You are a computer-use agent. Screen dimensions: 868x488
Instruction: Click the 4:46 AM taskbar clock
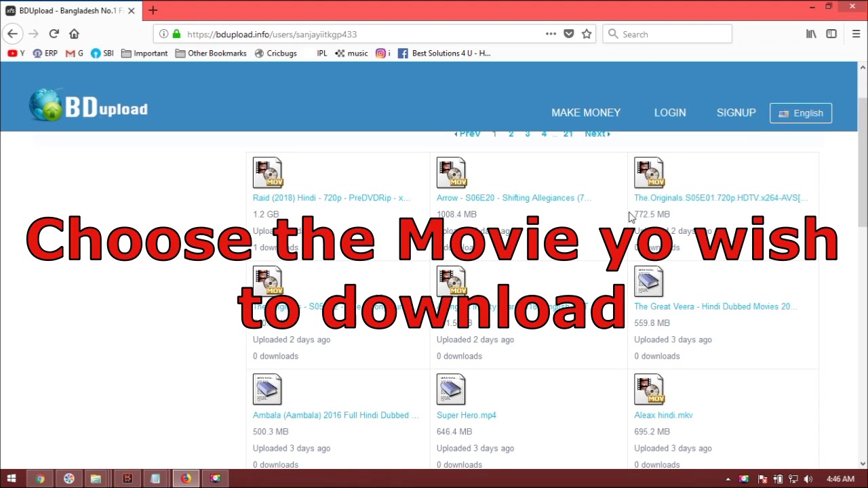click(840, 479)
